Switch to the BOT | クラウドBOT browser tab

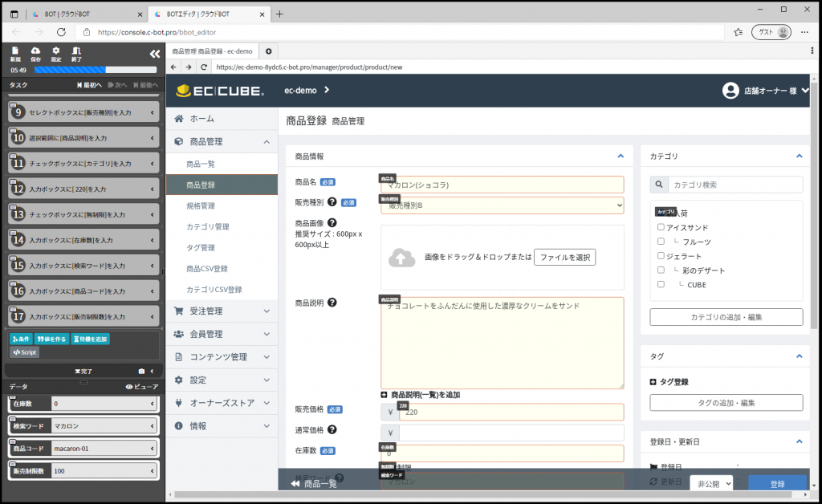click(86, 14)
